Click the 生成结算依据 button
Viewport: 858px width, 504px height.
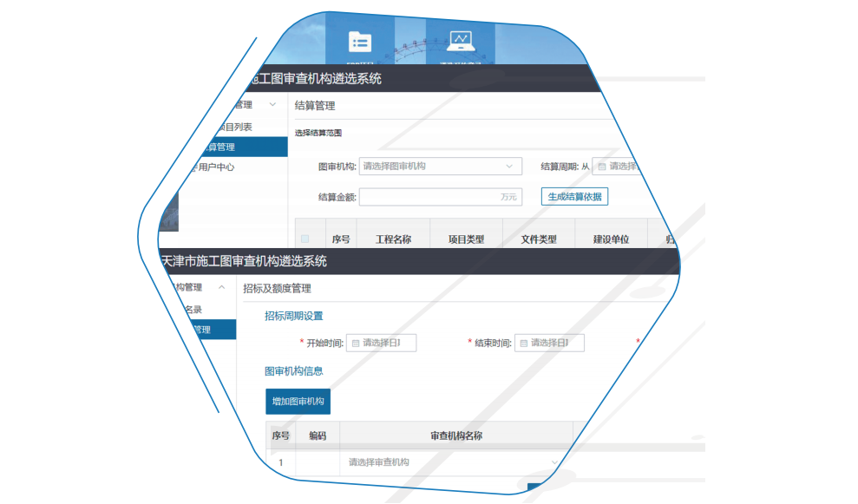tap(574, 197)
